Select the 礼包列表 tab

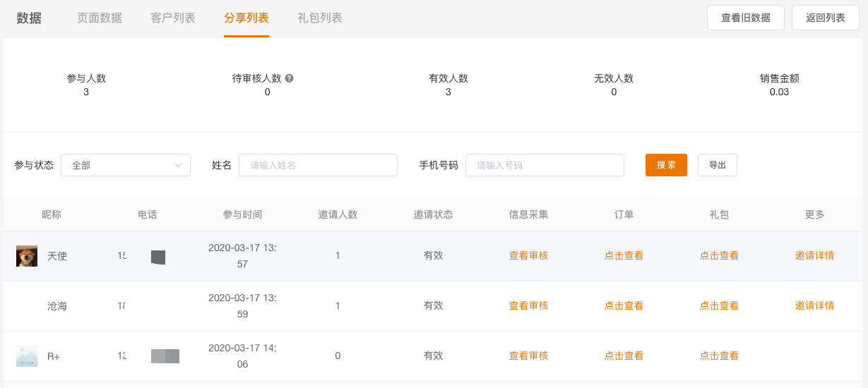coord(320,18)
